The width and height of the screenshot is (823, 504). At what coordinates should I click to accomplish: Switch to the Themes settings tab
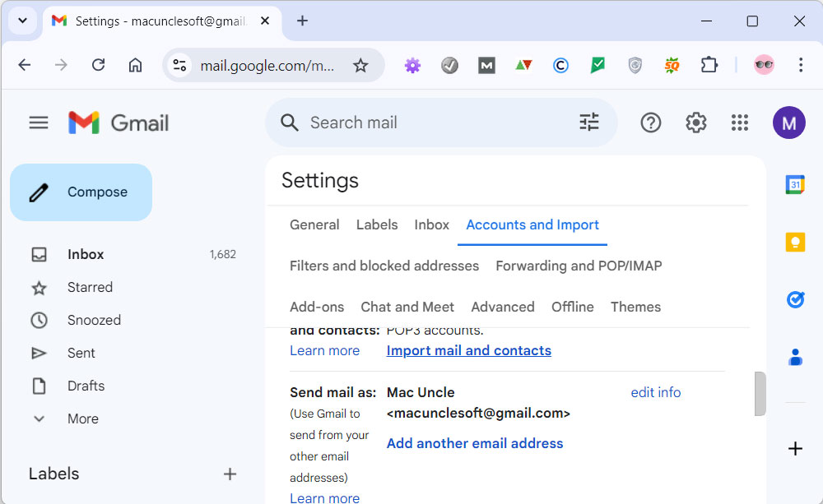tap(635, 306)
